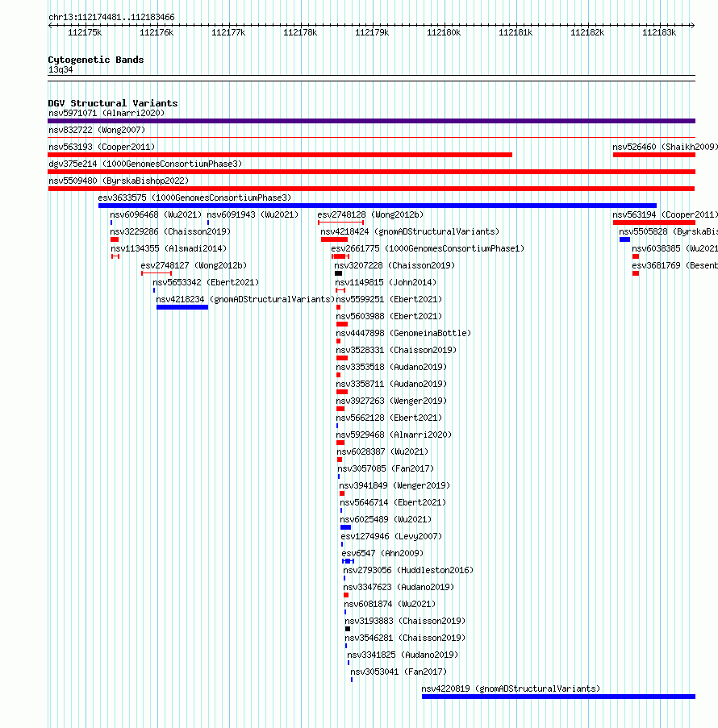
Task: Click the esv3633575 blue variant bar
Action: tap(378, 206)
